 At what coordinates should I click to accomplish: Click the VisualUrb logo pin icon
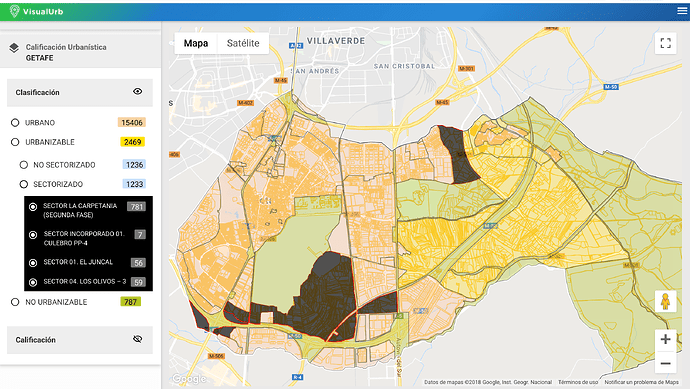click(15, 11)
